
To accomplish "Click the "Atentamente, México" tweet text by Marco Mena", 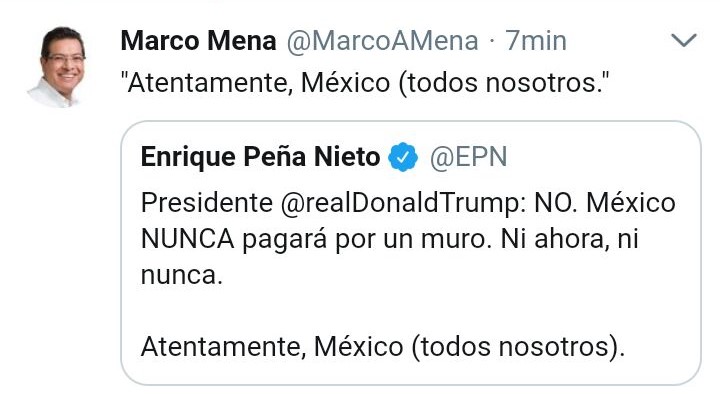I will click(365, 83).
